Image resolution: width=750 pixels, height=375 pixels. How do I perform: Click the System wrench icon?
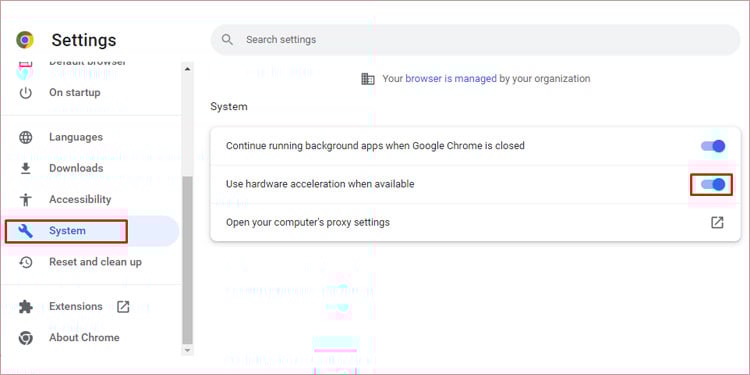pyautogui.click(x=25, y=231)
